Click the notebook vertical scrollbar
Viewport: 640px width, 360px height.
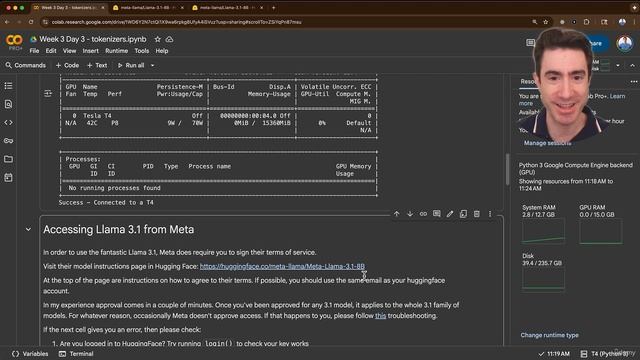click(x=507, y=169)
